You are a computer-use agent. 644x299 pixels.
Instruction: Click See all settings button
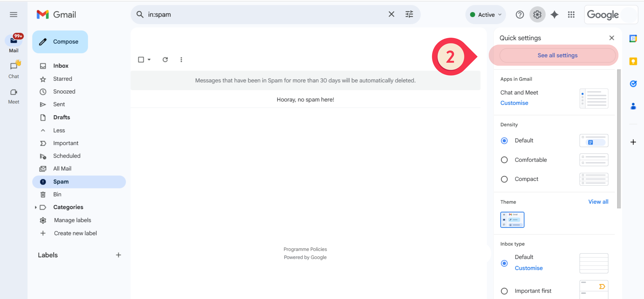(x=557, y=55)
